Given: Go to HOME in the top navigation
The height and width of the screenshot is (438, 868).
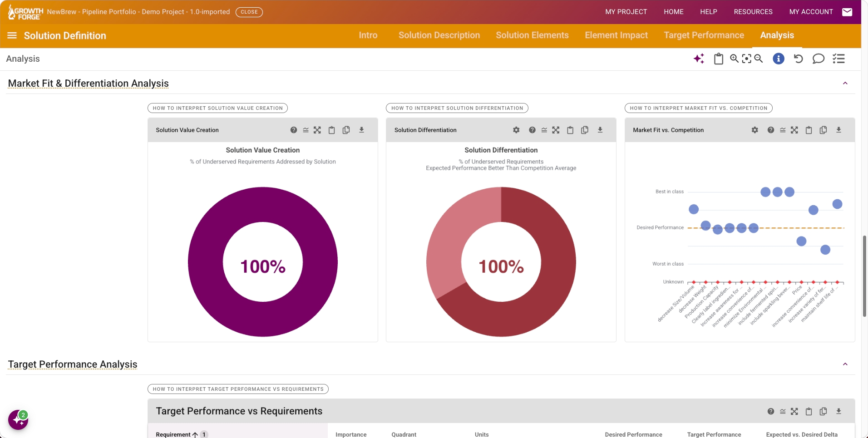Looking at the screenshot, I should point(674,12).
